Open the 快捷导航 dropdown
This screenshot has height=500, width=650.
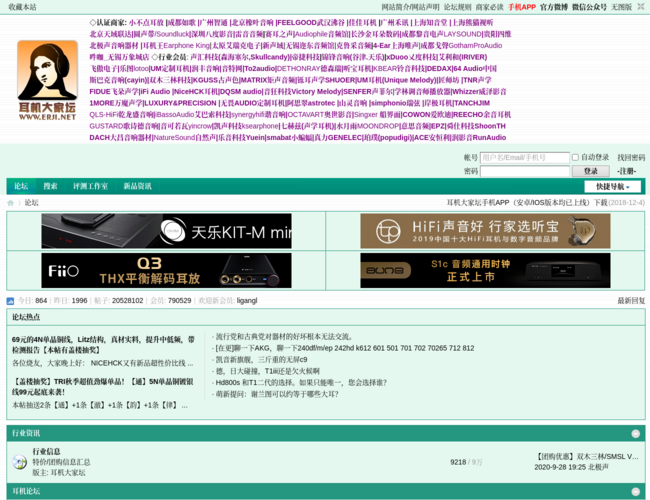tap(612, 187)
